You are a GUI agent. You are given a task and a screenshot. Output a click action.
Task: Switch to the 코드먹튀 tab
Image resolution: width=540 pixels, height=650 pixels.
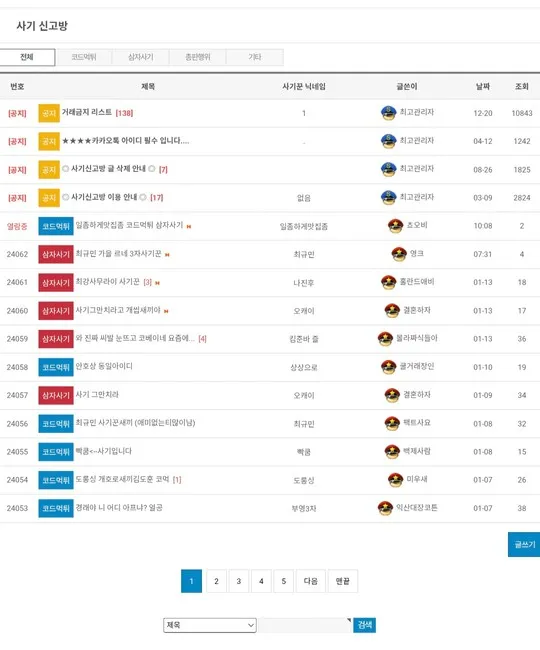(84, 57)
